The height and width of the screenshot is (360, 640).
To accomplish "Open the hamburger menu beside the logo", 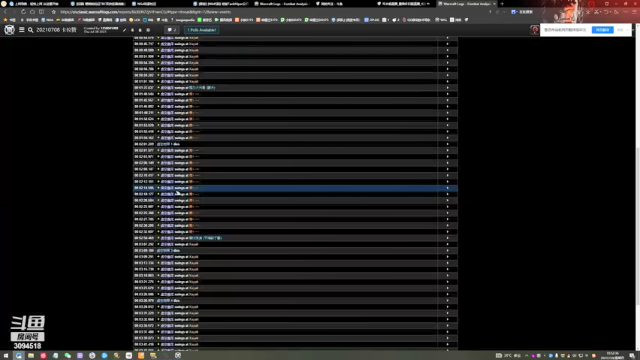I will 22,30.
